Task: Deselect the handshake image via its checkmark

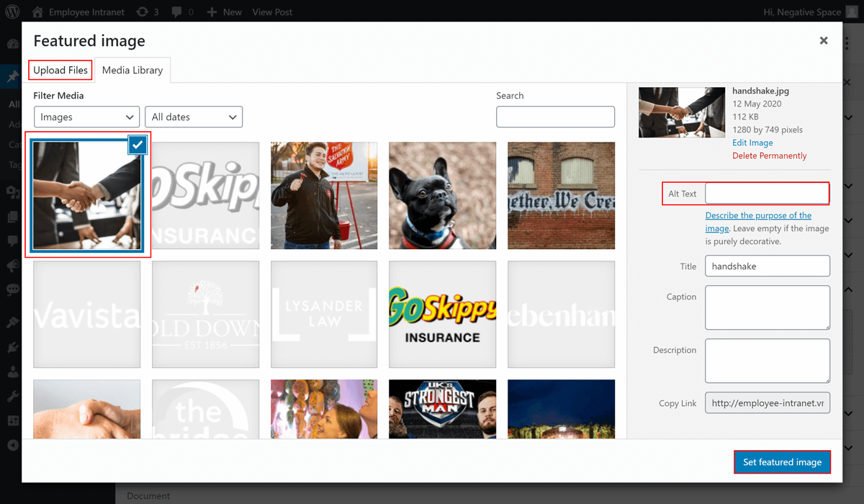Action: (x=138, y=145)
